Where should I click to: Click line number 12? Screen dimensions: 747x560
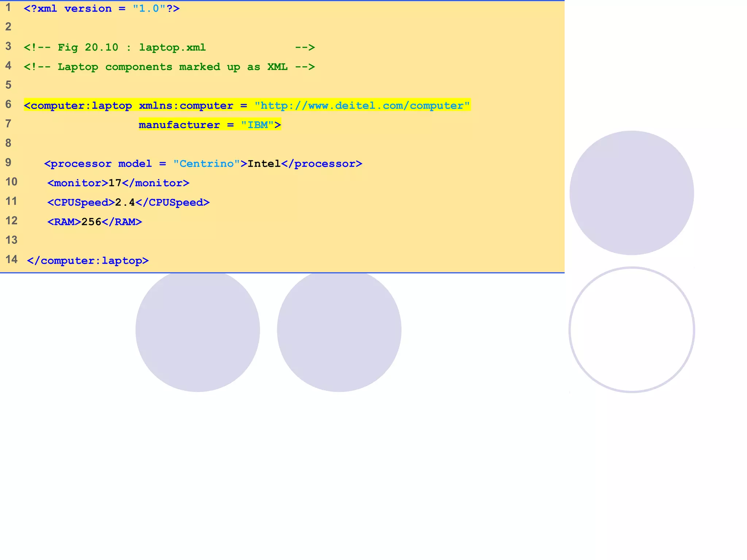(11, 221)
